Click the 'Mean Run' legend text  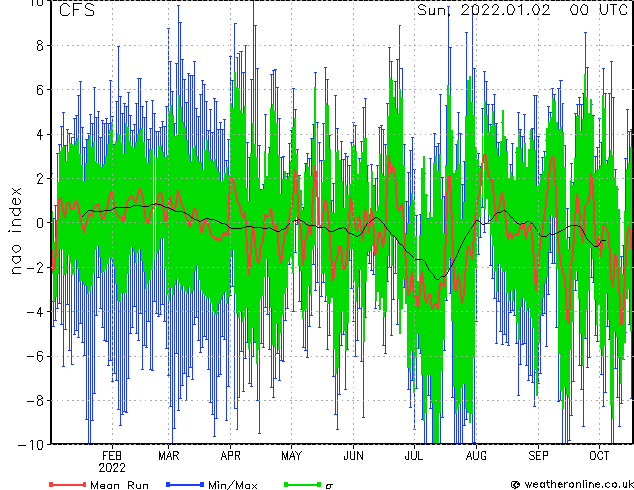[x=119, y=485]
